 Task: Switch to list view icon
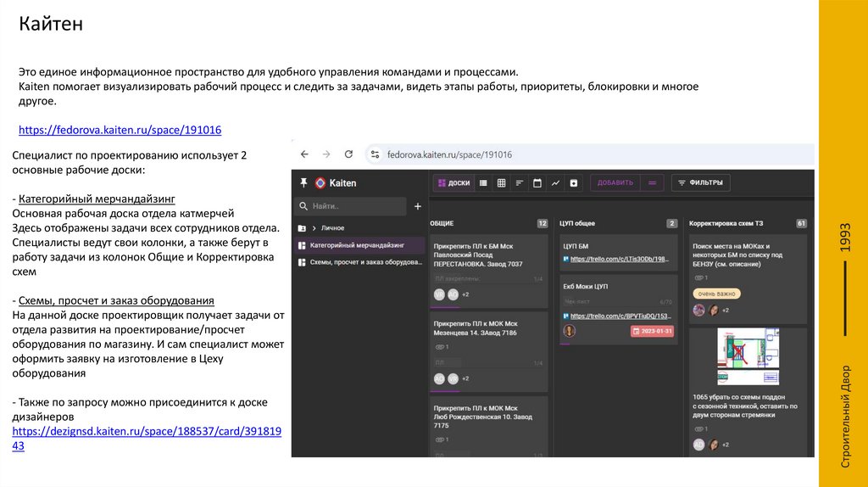point(483,182)
